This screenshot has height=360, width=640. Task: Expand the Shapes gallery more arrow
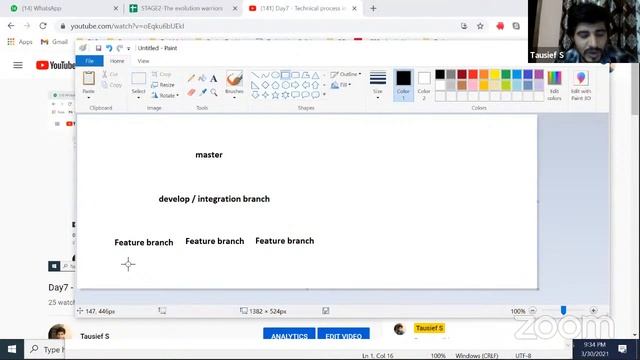pyautogui.click(x=324, y=95)
